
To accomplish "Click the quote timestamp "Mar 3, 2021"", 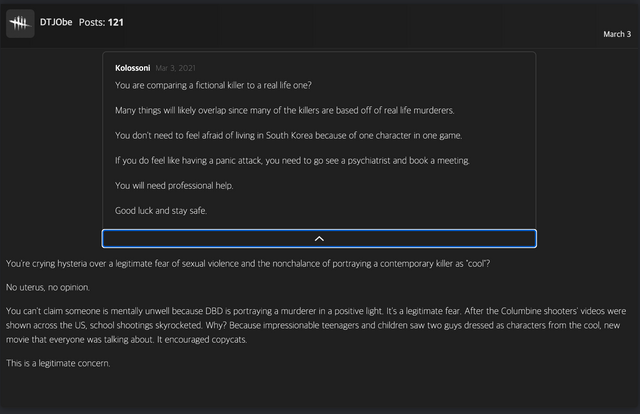I will point(177,68).
